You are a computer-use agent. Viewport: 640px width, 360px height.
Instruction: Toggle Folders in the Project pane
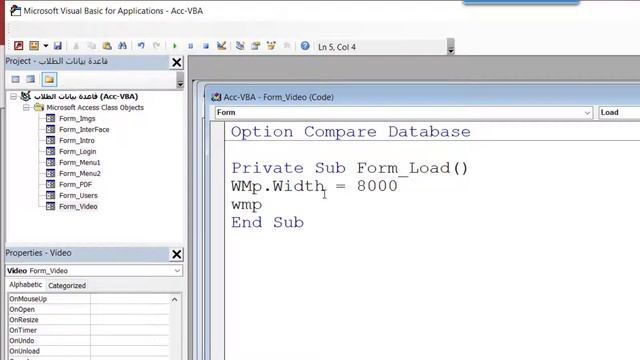(49, 79)
